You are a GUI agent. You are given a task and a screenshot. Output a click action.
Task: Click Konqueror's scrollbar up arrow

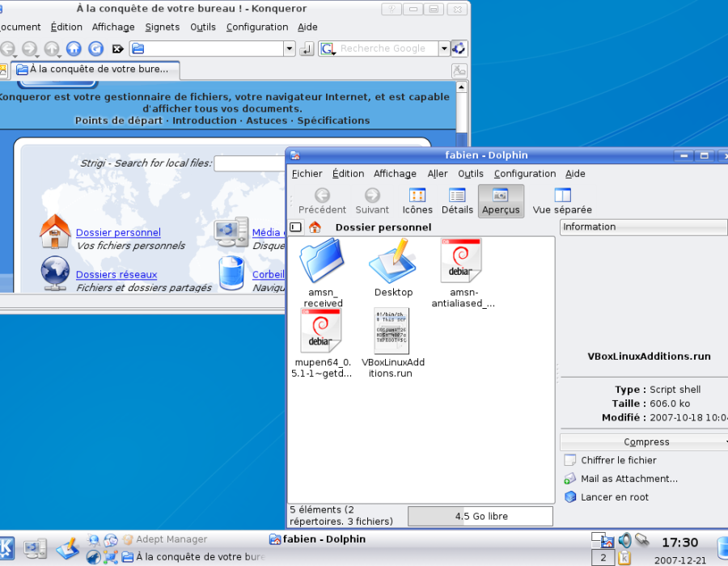(x=462, y=87)
